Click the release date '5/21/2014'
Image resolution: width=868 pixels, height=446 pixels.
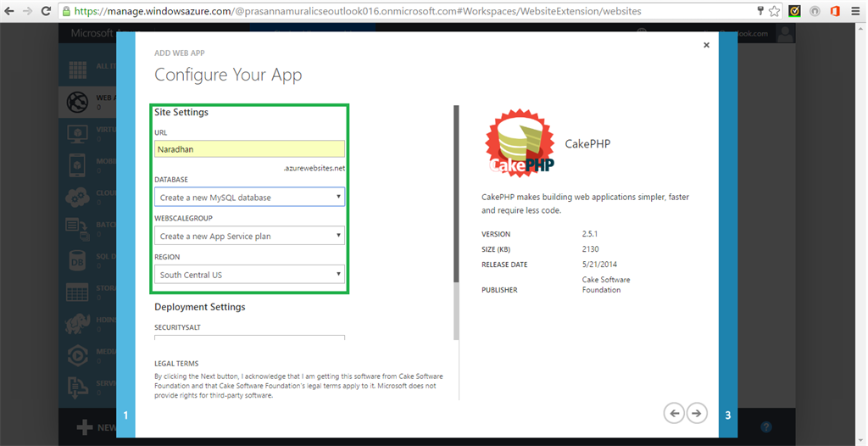pyautogui.click(x=599, y=265)
